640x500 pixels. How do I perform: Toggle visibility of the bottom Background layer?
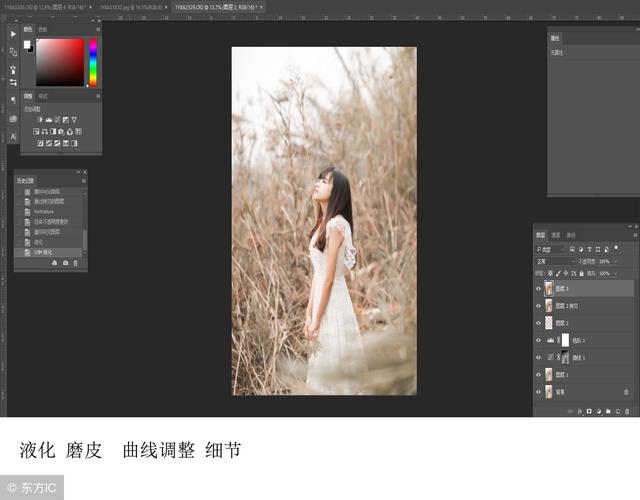pos(538,392)
